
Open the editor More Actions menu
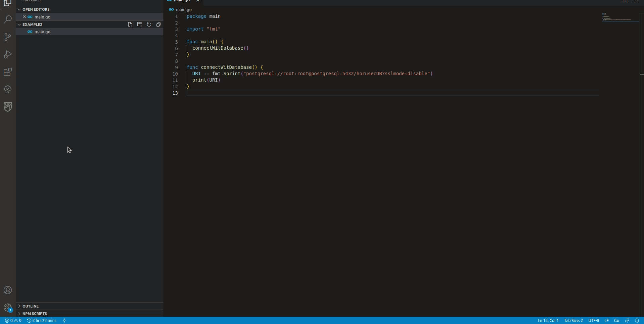tap(636, 1)
